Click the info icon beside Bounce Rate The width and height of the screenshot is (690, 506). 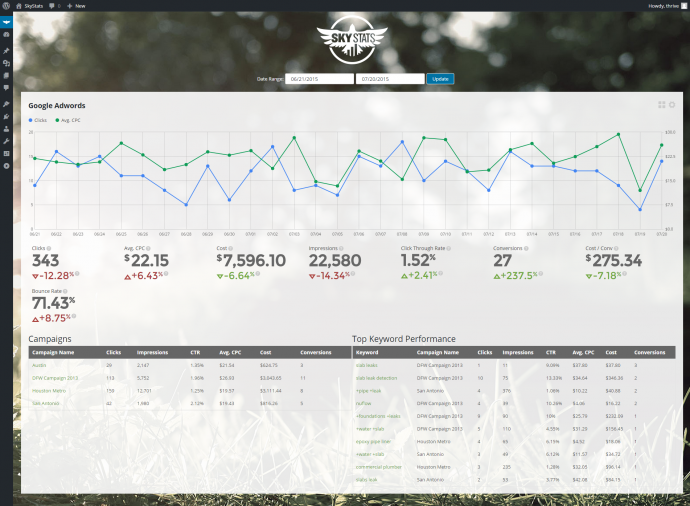[x=65, y=291]
